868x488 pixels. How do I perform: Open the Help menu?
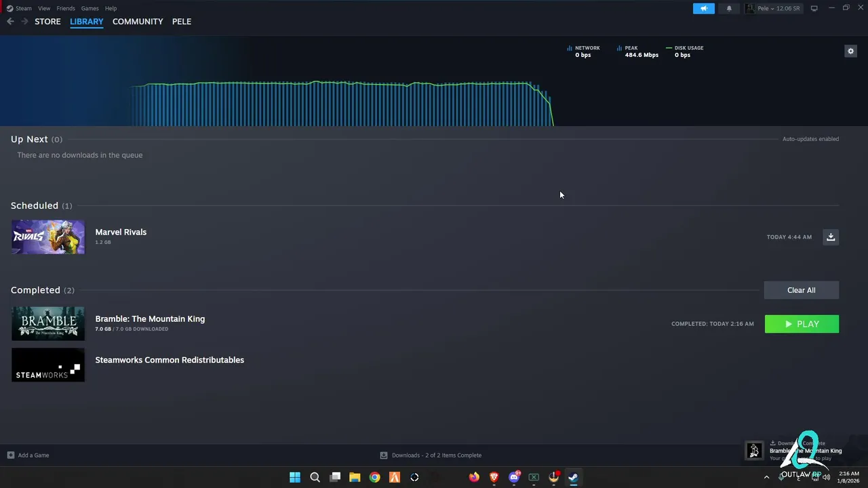pos(111,8)
